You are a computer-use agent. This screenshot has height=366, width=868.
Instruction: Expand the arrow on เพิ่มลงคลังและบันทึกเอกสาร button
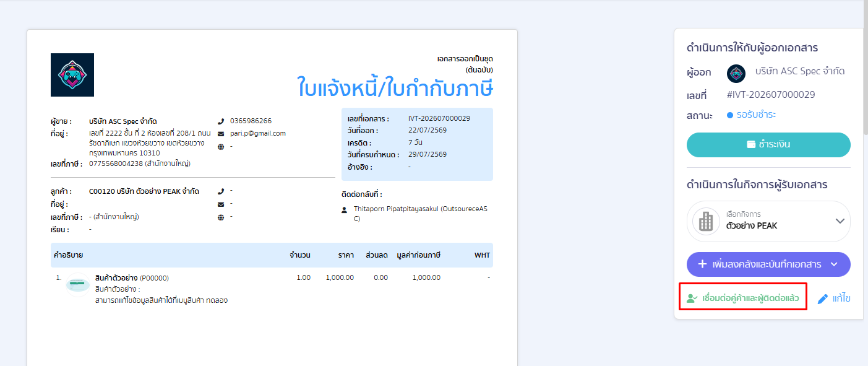click(834, 264)
